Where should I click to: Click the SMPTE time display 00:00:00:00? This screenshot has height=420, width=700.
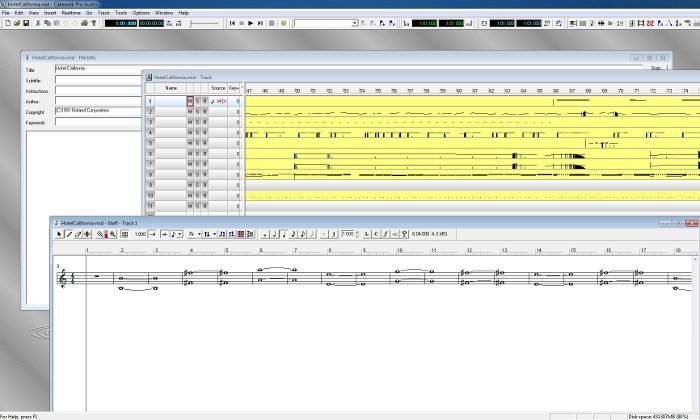coord(152,23)
